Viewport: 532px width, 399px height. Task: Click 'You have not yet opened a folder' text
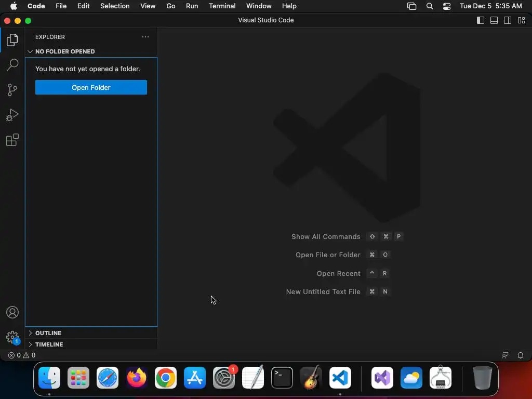click(87, 69)
